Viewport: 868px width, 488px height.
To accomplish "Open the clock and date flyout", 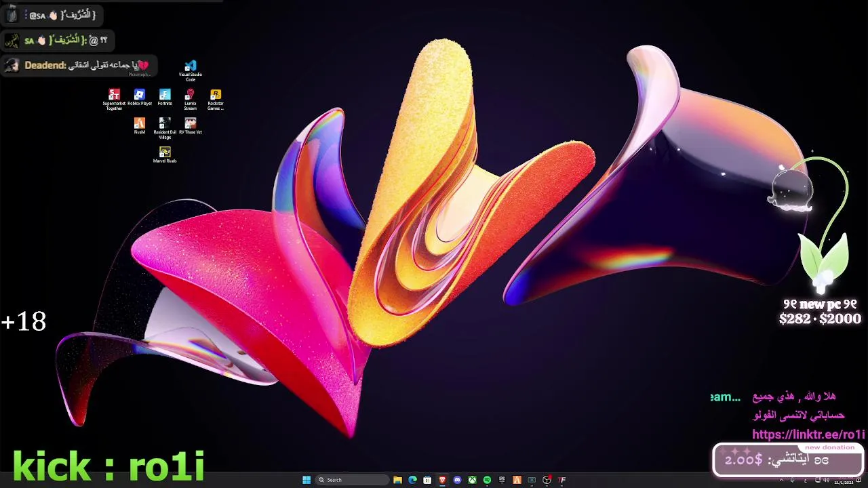I will pyautogui.click(x=844, y=480).
